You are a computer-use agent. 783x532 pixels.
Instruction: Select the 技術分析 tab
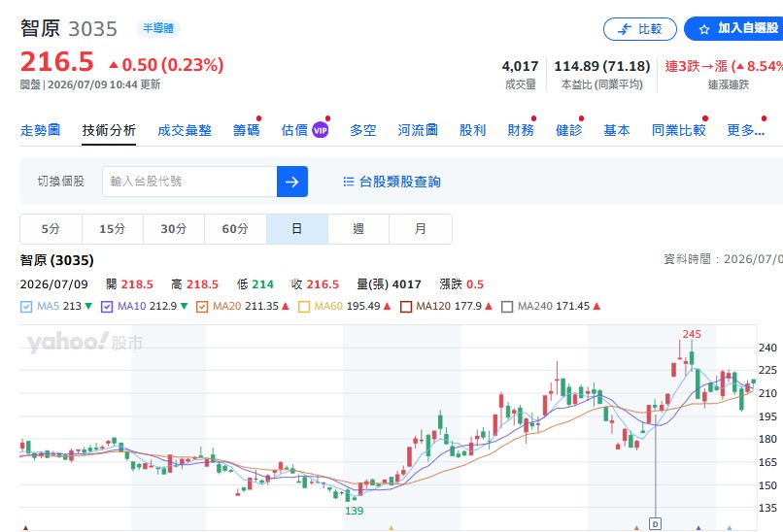tap(109, 130)
